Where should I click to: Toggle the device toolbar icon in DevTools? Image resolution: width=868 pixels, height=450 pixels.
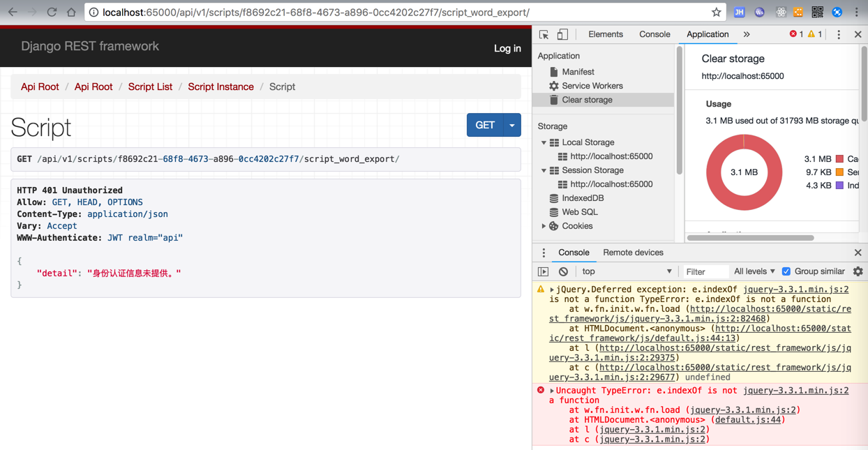tap(562, 34)
